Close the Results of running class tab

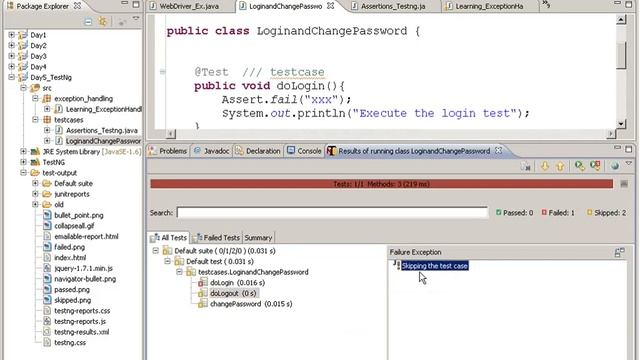point(498,151)
